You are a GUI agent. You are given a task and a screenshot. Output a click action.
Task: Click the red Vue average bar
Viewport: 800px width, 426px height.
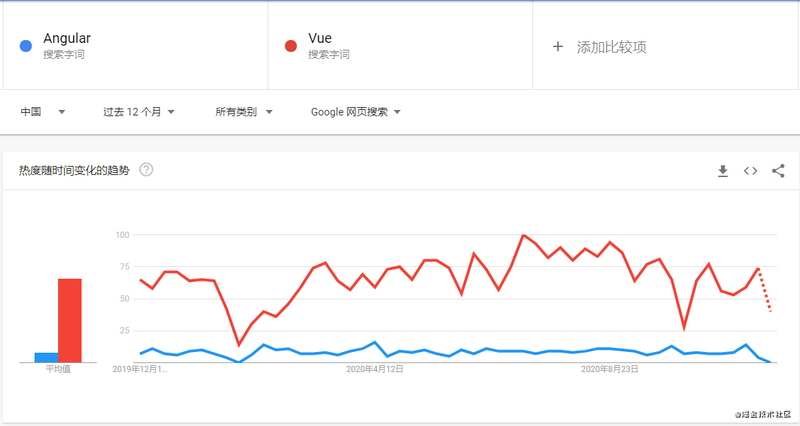coord(70,320)
